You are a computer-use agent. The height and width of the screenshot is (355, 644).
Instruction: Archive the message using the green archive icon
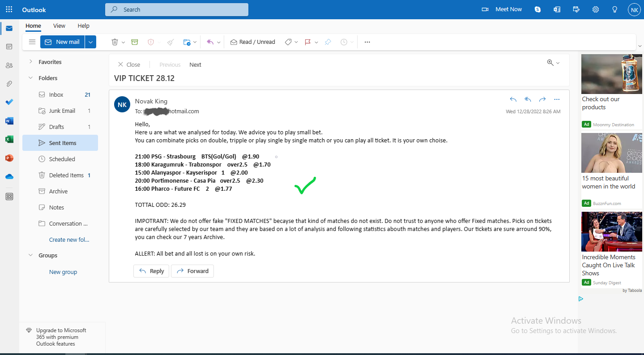pyautogui.click(x=135, y=42)
